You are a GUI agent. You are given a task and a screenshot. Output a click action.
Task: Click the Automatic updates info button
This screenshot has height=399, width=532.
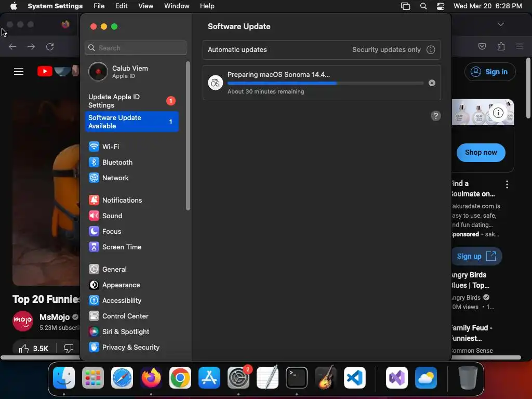coord(431,50)
